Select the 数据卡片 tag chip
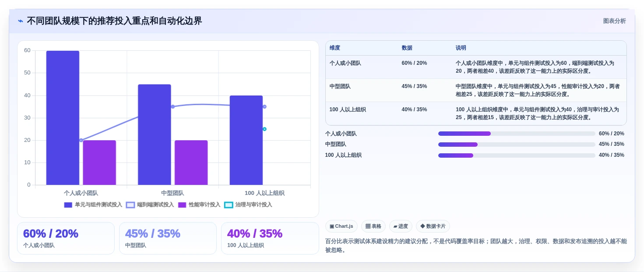 tap(433, 226)
